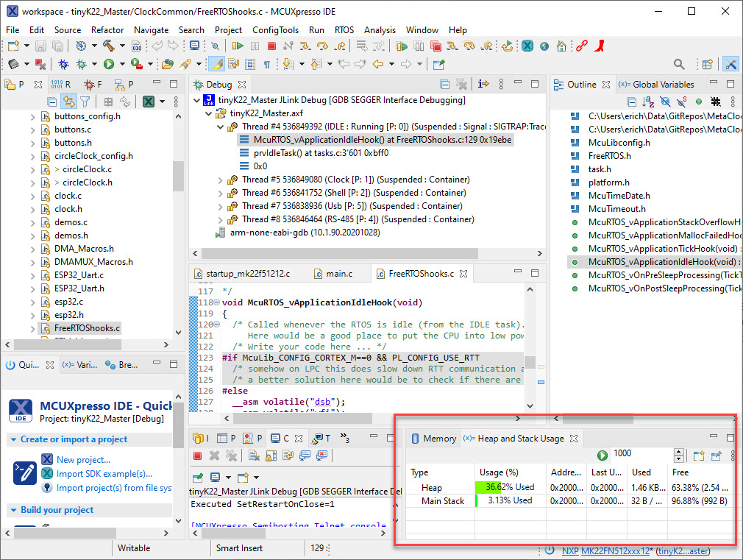
Task: Expand Thread #5 Clock in Debug view
Action: (221, 180)
